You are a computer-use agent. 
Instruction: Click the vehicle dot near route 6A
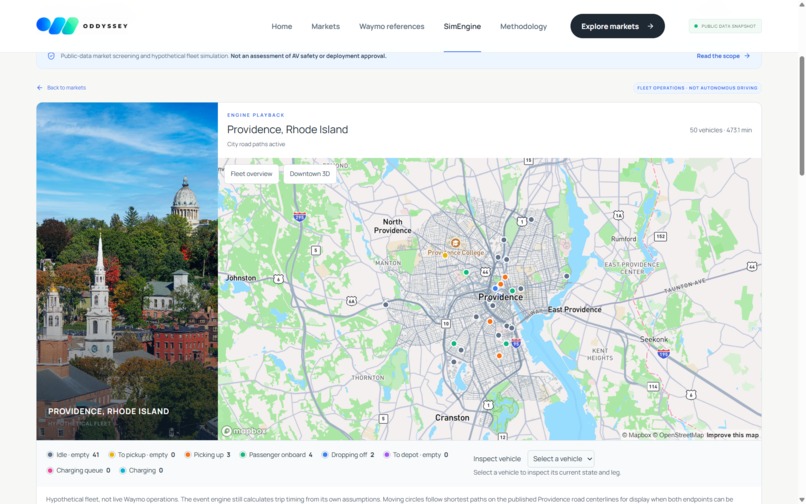click(x=386, y=304)
